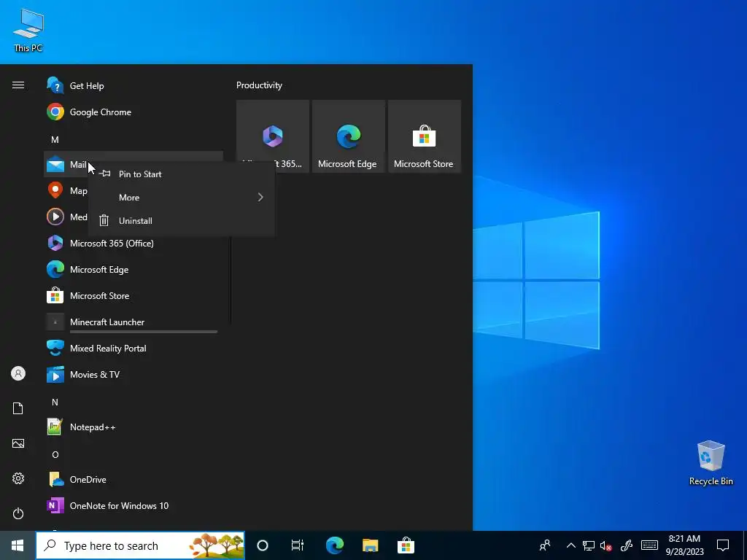Open OneNote for Windows 10

133,506
